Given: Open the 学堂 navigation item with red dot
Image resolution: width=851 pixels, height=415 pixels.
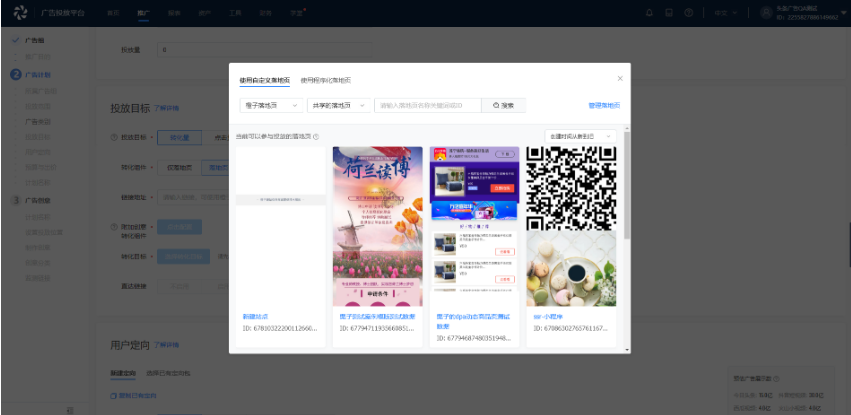Looking at the screenshot, I should coord(297,13).
